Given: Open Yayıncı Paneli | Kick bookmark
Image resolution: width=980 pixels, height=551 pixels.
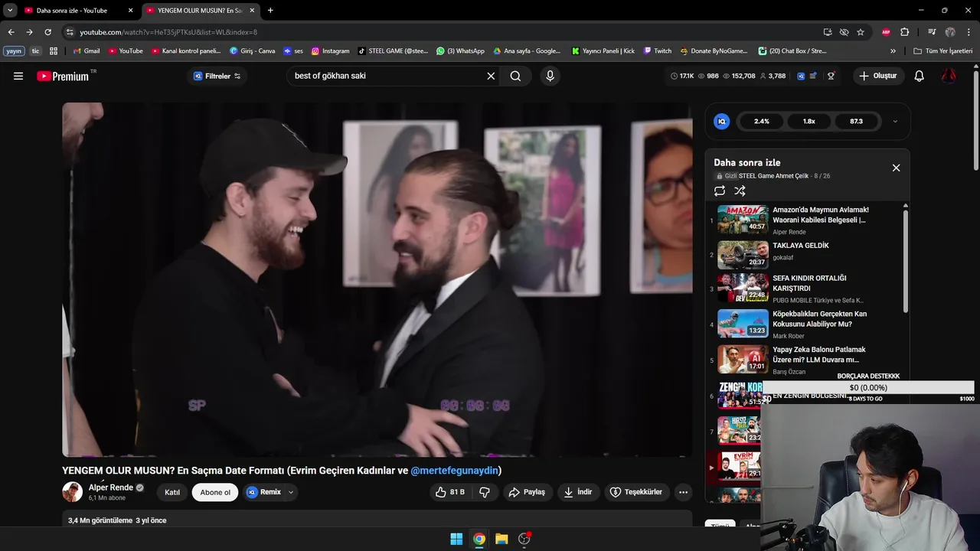Looking at the screenshot, I should 603,51.
